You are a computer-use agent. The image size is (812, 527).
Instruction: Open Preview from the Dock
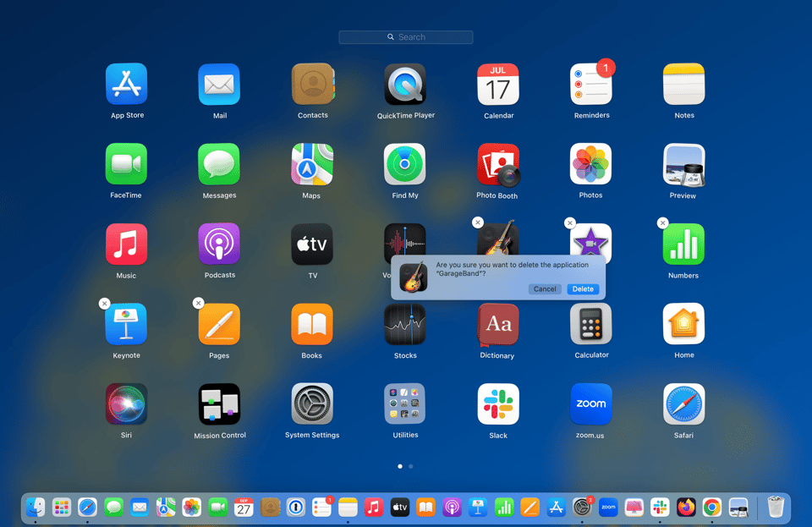click(738, 508)
